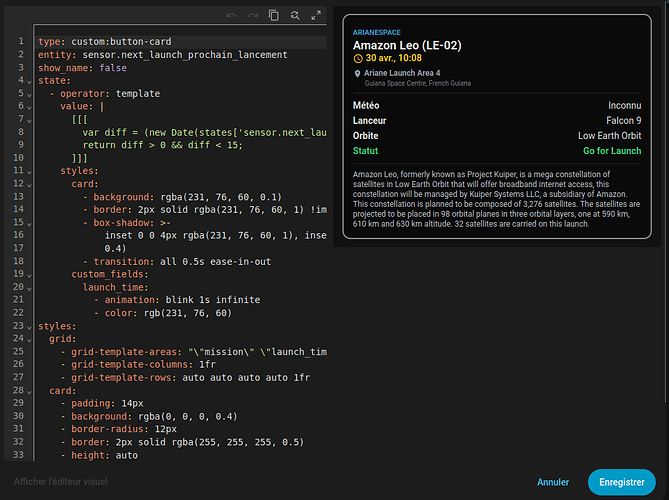Fold the 'grid:' block on line 24
Viewport: 669px width, 500px height.
click(x=29, y=340)
